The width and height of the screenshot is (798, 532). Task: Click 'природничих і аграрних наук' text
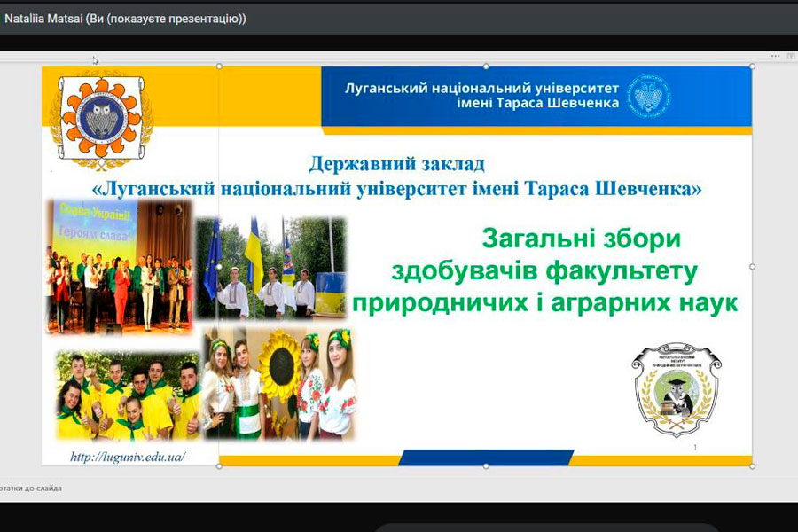545,303
